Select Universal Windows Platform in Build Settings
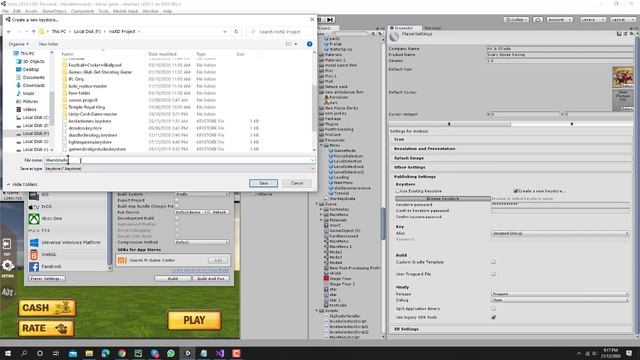 [70, 242]
